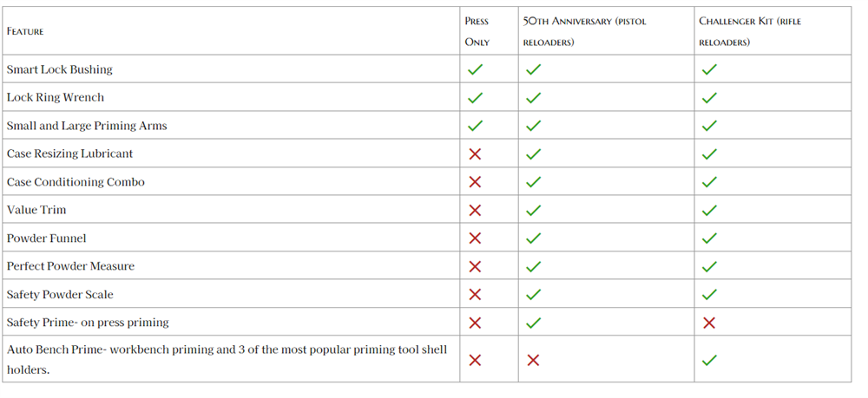Viewport: 868px width, 398px height.
Task: Click the Challenger Kit rifle reloaders header
Action: 749,31
